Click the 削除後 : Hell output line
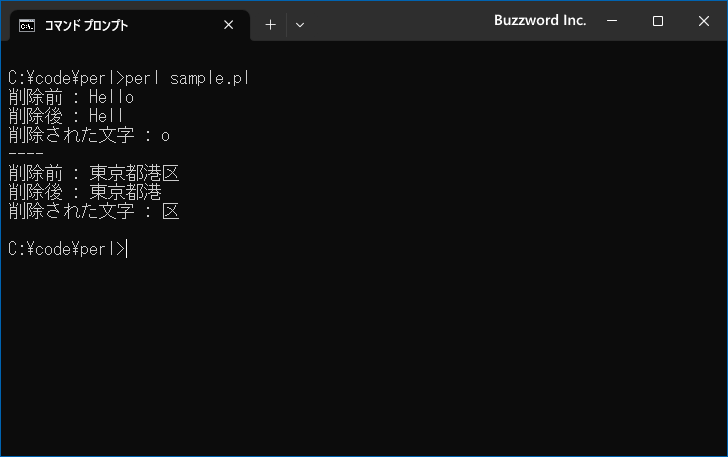The image size is (728, 457). (x=65, y=116)
